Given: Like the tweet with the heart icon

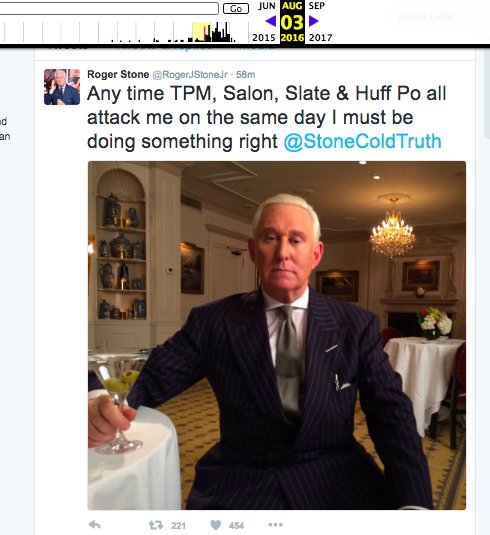Looking at the screenshot, I should pyautogui.click(x=216, y=525).
